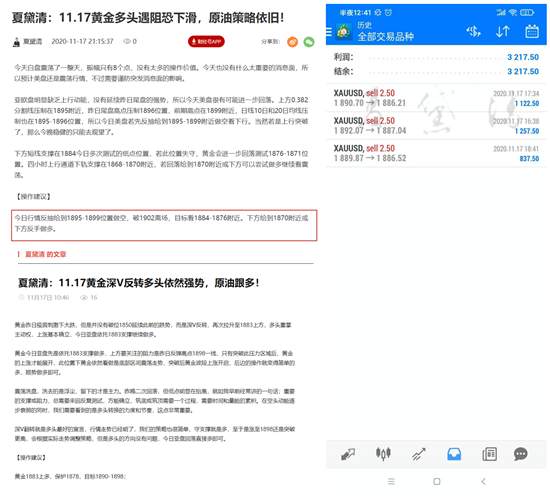This screenshot has width=550, height=498.
Task: Share article via orange Weibo icon
Action: [x=293, y=42]
